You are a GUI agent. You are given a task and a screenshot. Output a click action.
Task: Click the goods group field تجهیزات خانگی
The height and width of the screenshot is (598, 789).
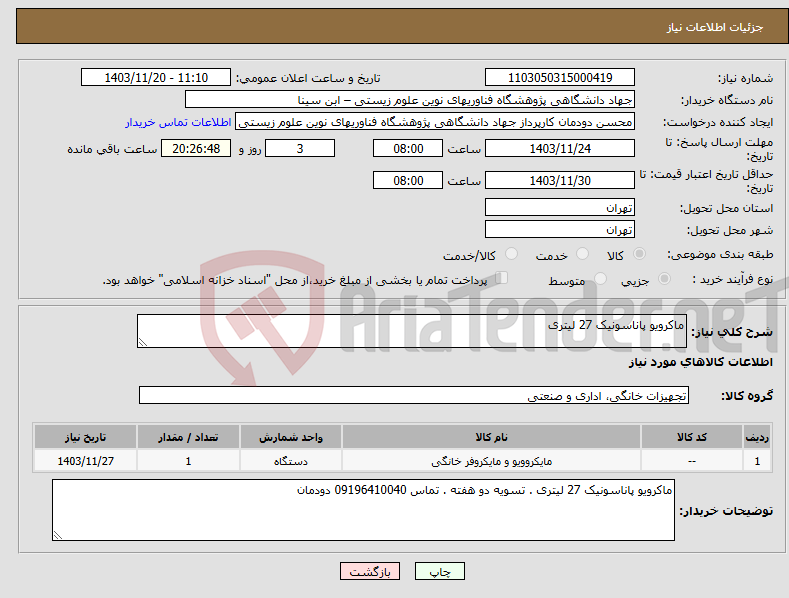click(414, 395)
